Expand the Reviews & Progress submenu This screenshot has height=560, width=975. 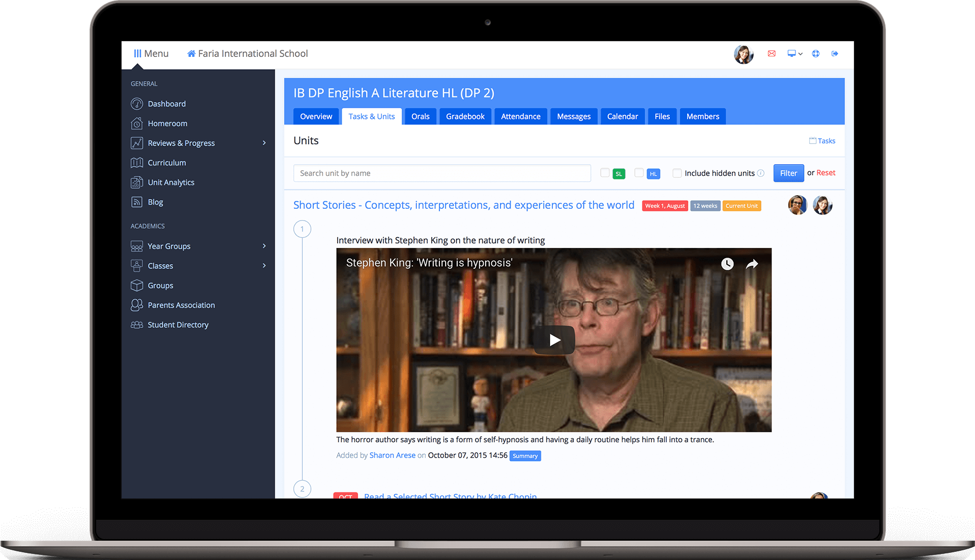[264, 143]
